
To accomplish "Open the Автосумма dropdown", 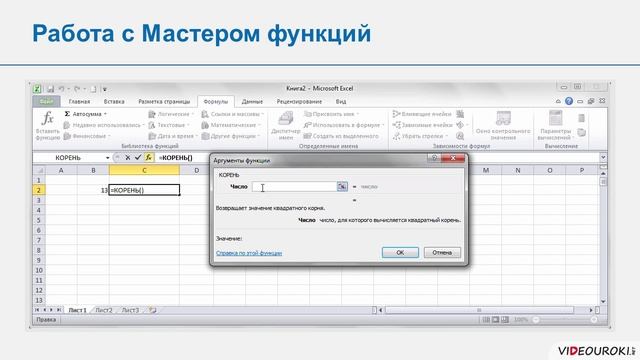I will click(x=86, y=114).
